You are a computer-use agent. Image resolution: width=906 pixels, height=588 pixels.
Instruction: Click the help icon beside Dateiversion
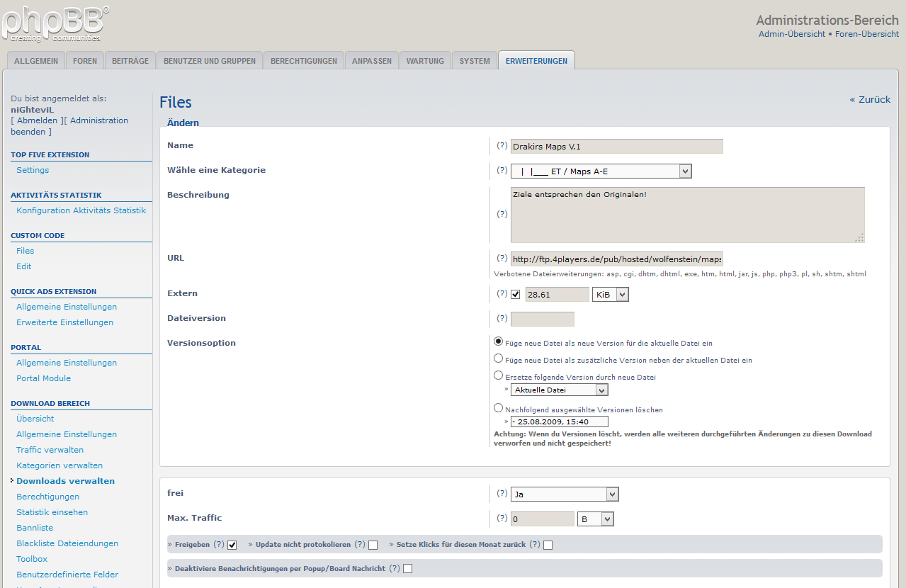[502, 318]
